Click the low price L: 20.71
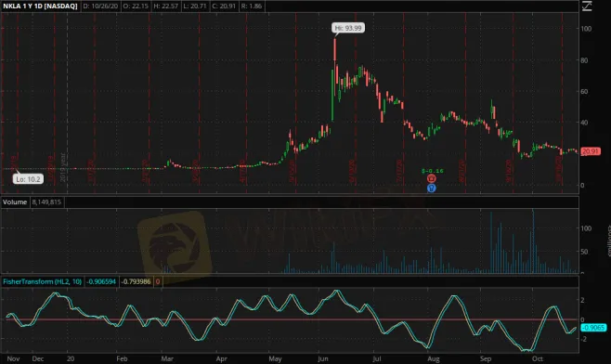611x364 pixels. tap(195, 6)
